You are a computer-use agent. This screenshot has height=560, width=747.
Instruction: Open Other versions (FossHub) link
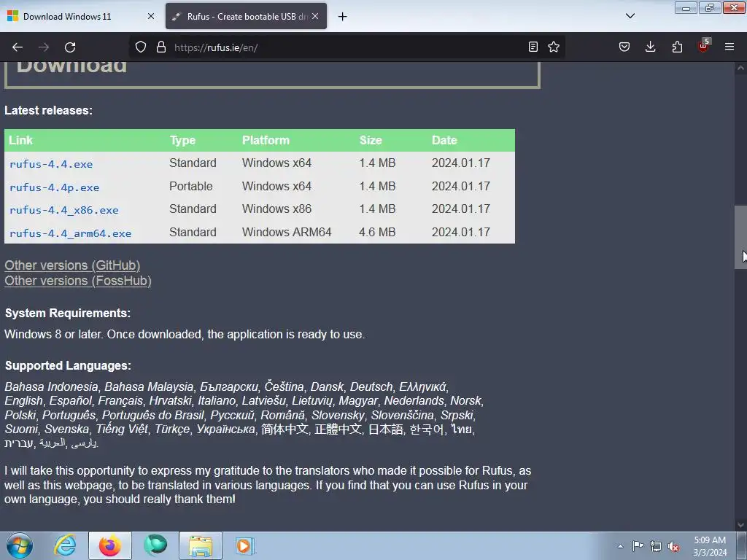[x=78, y=281]
